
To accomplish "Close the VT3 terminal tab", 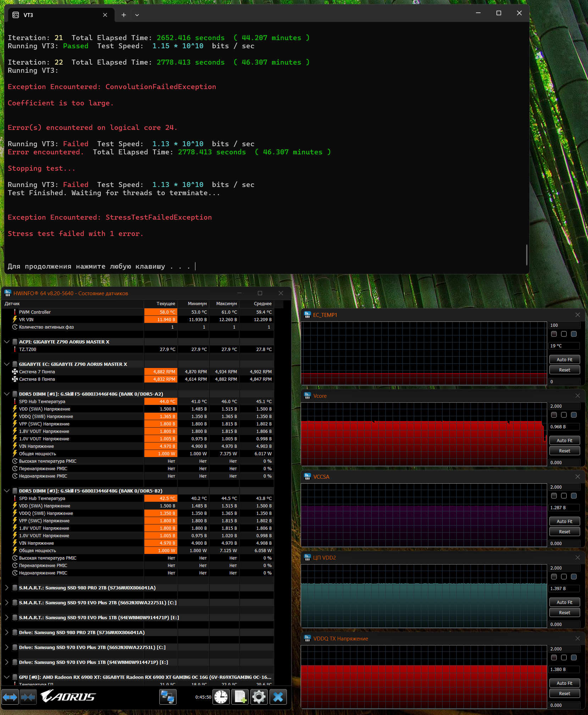I will coord(105,15).
